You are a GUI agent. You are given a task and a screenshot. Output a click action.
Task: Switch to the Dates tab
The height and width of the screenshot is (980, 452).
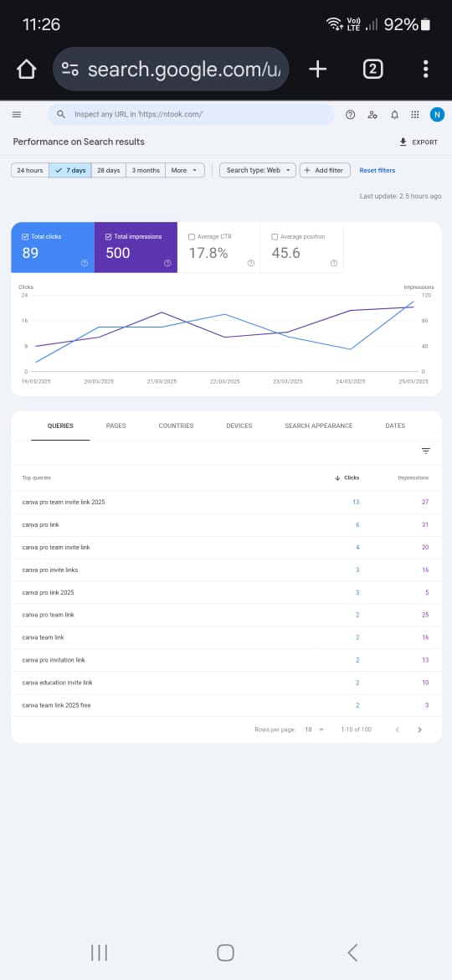point(395,426)
